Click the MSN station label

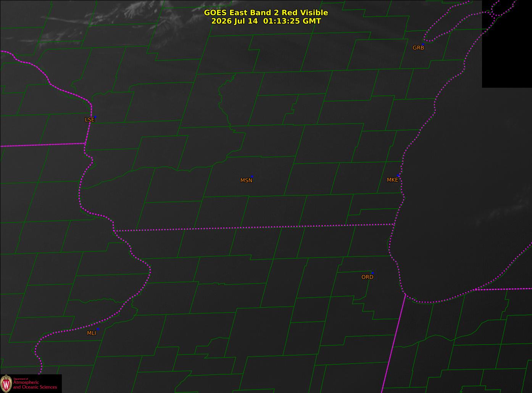pos(246,180)
